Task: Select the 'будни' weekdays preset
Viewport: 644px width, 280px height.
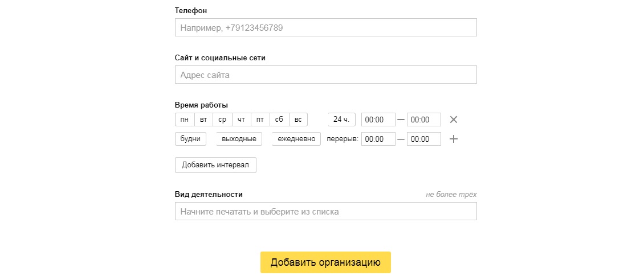Action: (x=190, y=139)
